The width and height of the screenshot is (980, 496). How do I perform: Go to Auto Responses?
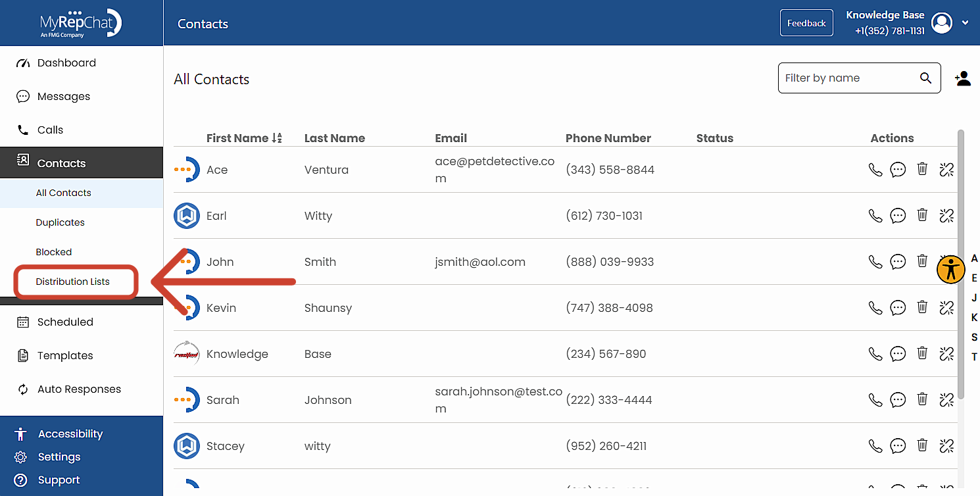pos(79,389)
